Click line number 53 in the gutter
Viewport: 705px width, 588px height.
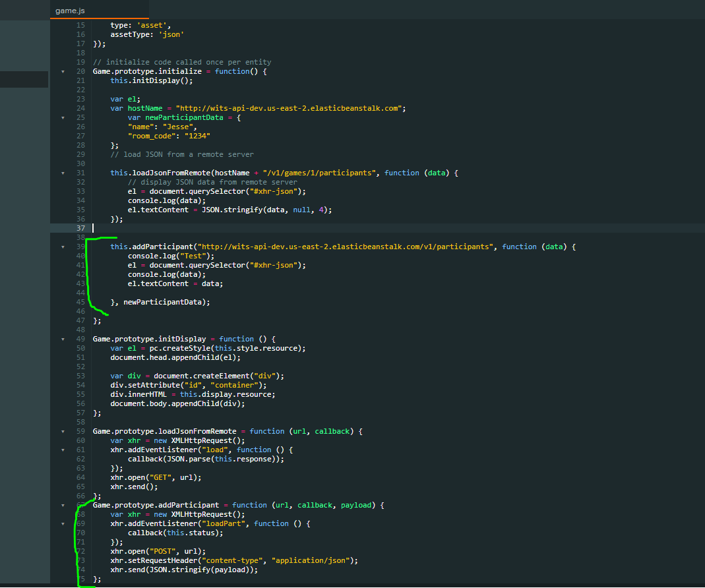point(80,376)
